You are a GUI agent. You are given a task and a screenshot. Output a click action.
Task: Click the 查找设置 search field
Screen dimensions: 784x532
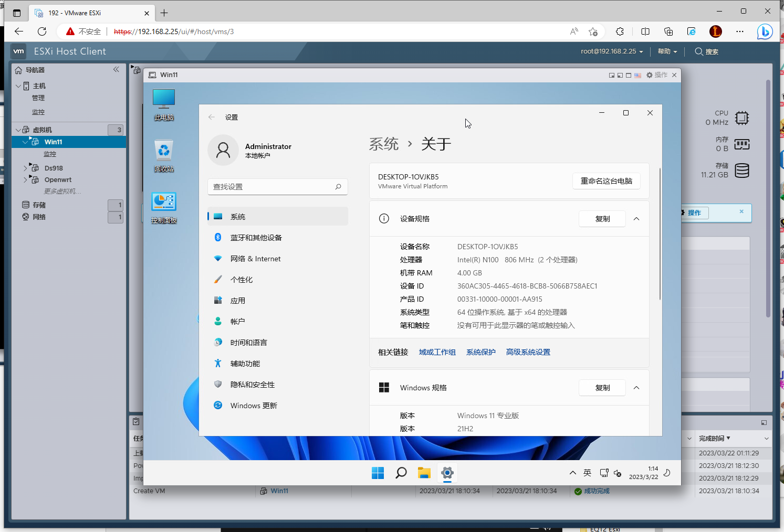[278, 187]
